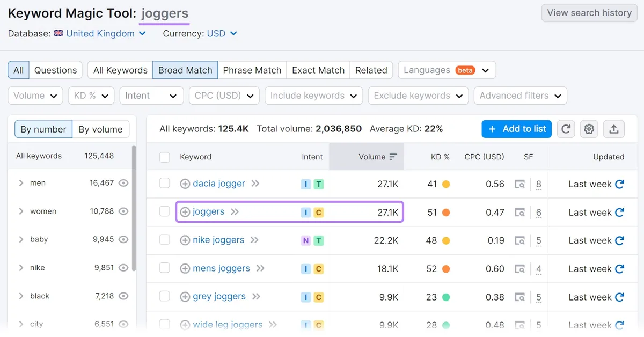Open double-arrow icon next to dacia jogger
The width and height of the screenshot is (644, 337).
255,184
